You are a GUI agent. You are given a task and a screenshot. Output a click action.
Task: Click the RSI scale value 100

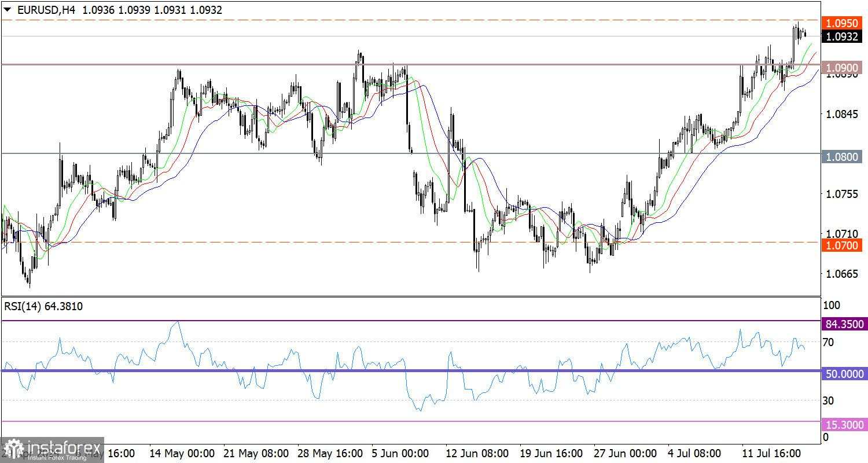point(832,305)
